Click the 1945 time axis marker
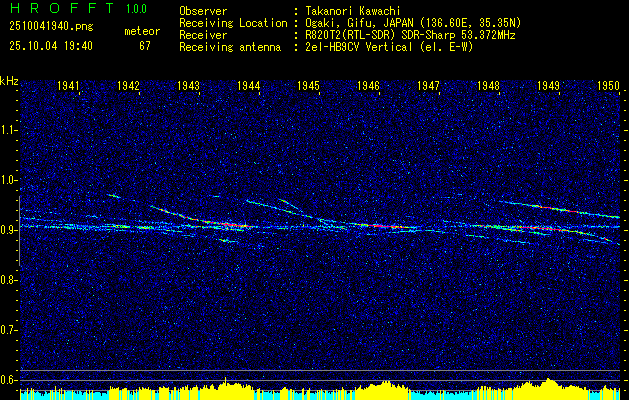The width and height of the screenshot is (629, 400). pos(308,85)
